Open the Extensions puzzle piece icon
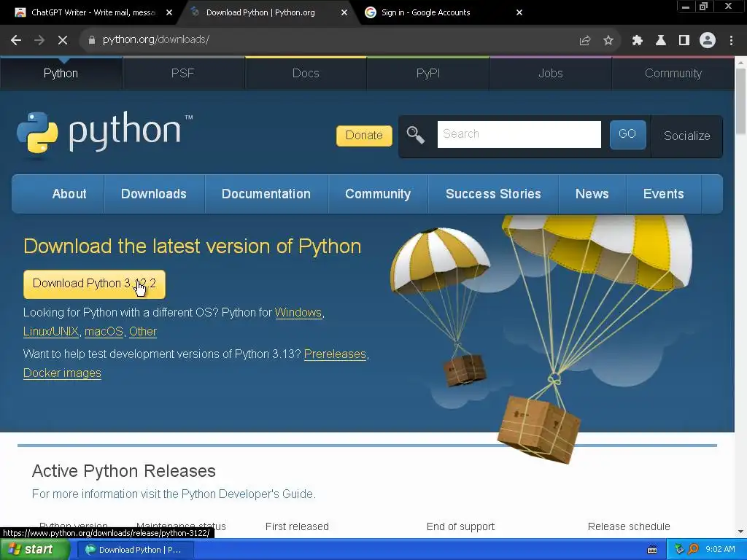Screen dimensions: 747x560 click(637, 41)
